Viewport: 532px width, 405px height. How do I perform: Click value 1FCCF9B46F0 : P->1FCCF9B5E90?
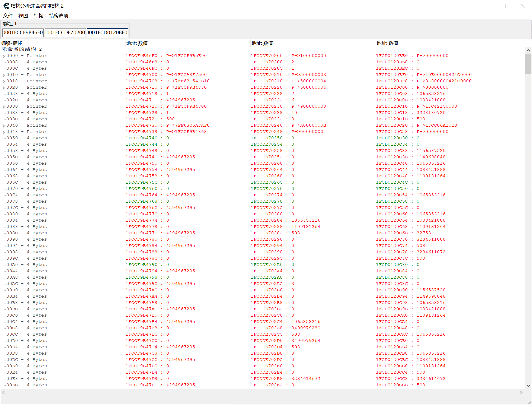(166, 56)
